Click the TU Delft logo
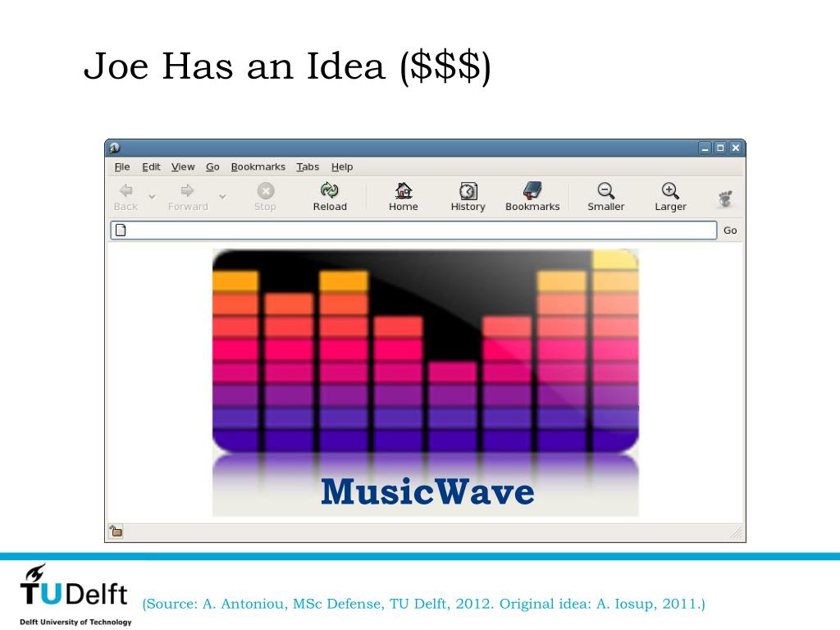The image size is (840, 630). pyautogui.click(x=75, y=595)
